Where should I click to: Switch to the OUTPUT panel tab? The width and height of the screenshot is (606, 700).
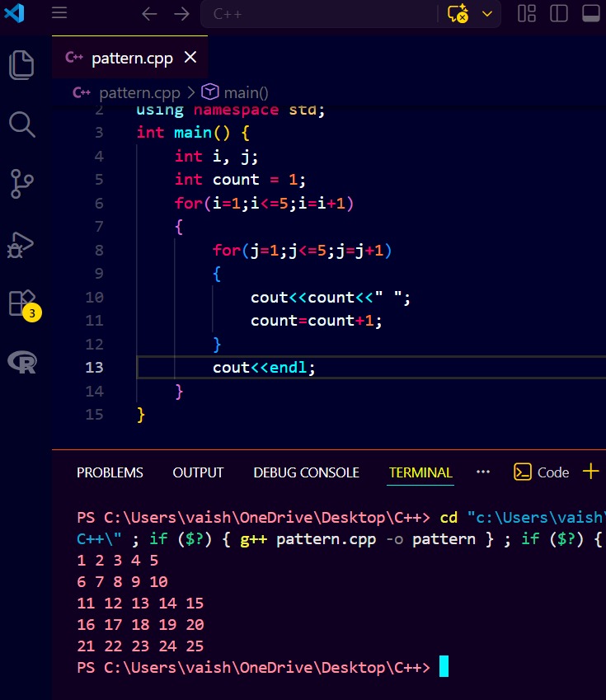198,472
